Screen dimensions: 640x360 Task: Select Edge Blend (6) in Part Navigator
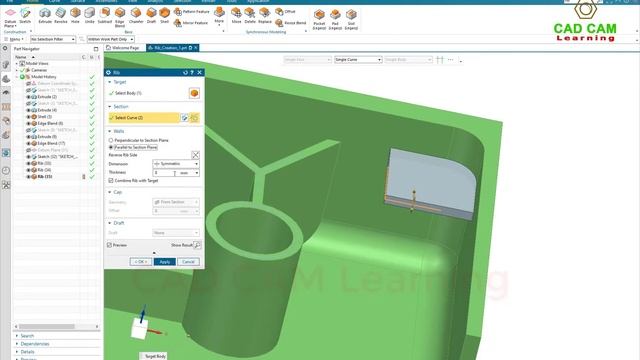click(50, 123)
